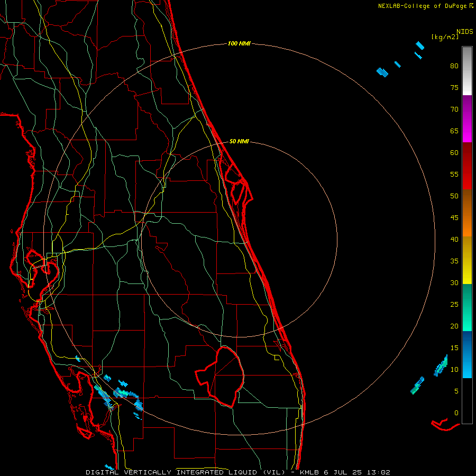Click the 75 value on the scale

(454, 88)
